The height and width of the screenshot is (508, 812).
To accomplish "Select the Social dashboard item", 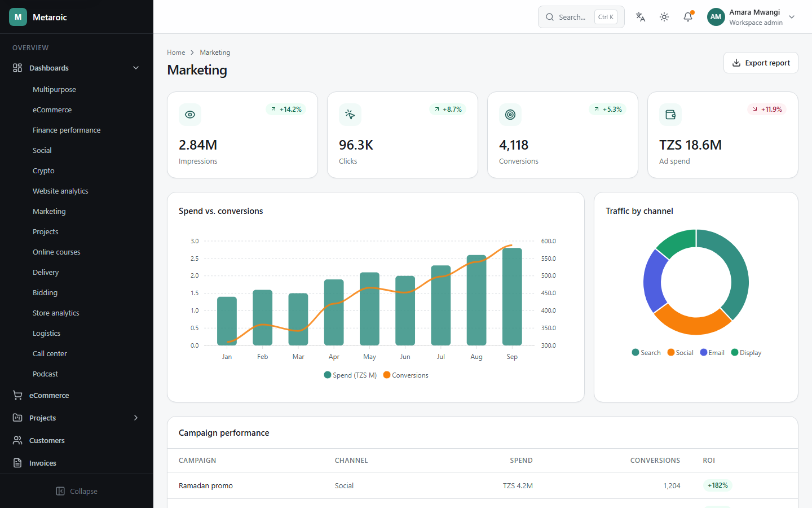I will (42, 150).
